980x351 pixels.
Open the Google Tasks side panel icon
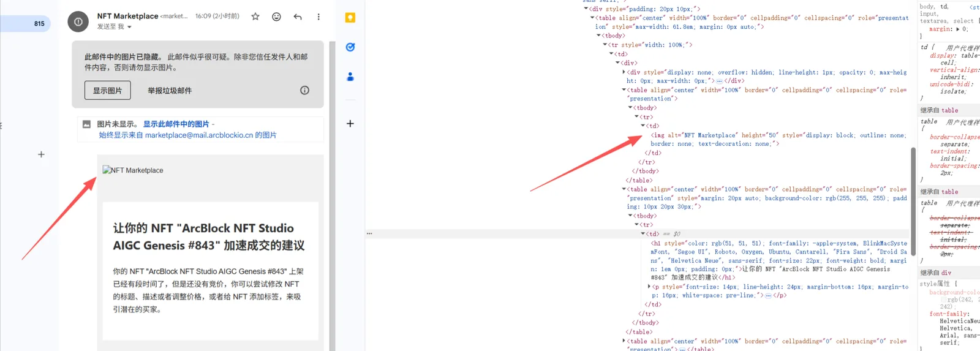(x=350, y=47)
